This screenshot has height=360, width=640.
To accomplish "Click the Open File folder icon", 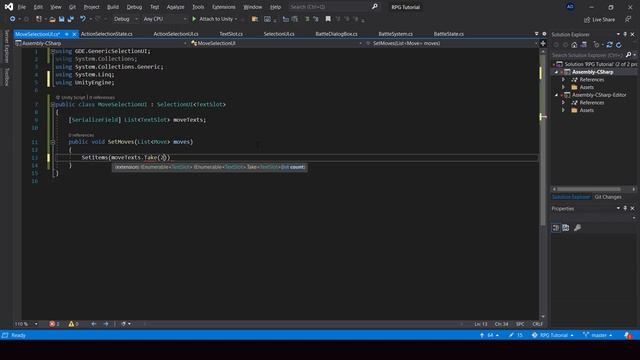I will pos(52,19).
